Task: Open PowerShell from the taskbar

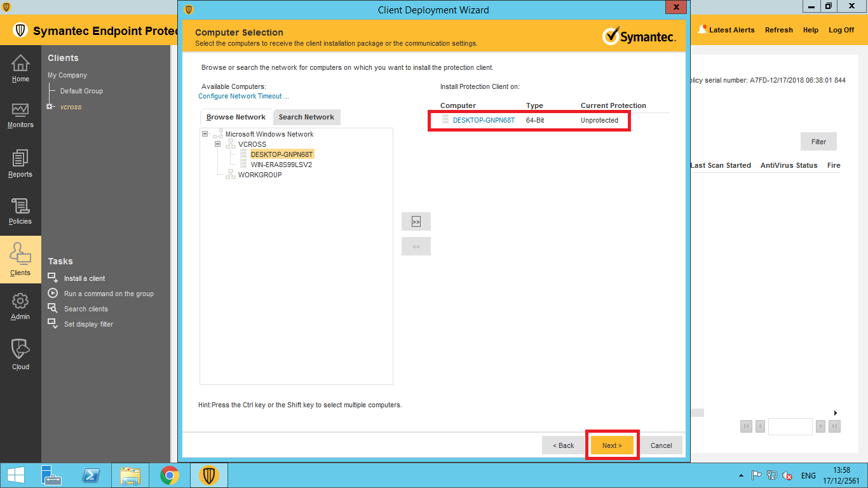Action: tap(92, 475)
